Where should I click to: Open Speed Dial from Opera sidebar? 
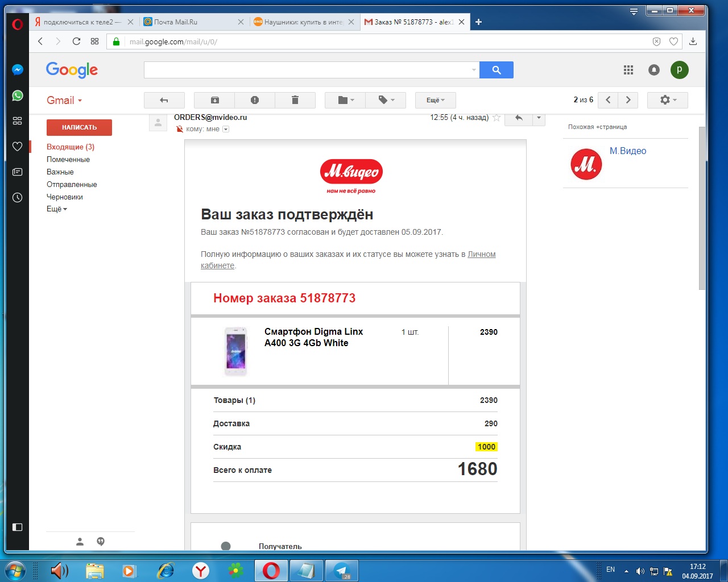(x=18, y=121)
